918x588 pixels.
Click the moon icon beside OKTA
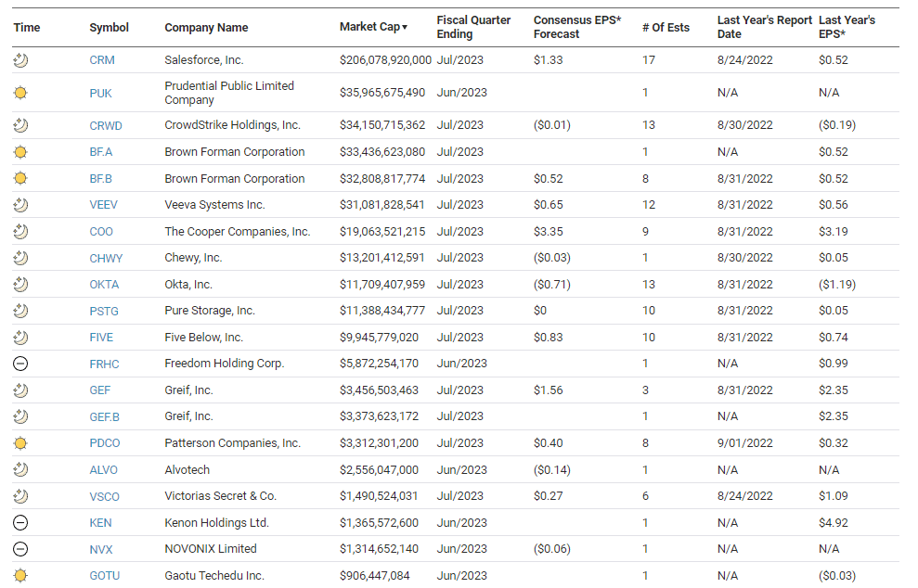coord(20,285)
